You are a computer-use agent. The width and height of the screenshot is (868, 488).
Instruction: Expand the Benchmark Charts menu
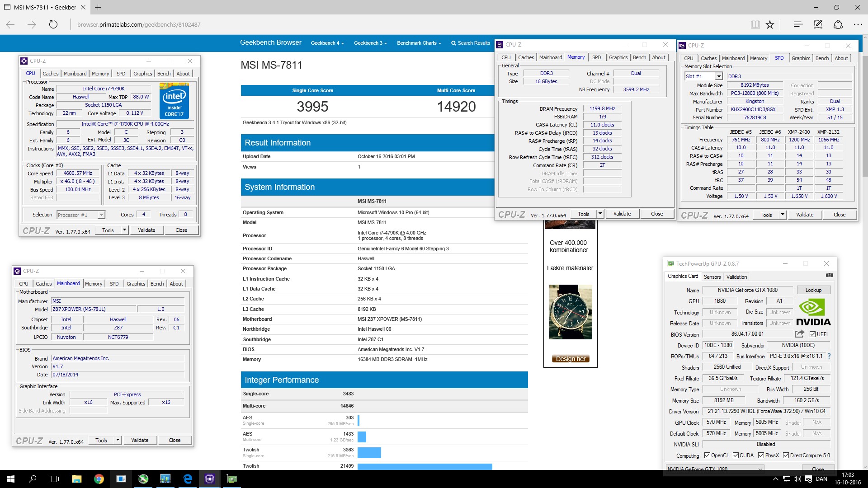[x=419, y=43]
